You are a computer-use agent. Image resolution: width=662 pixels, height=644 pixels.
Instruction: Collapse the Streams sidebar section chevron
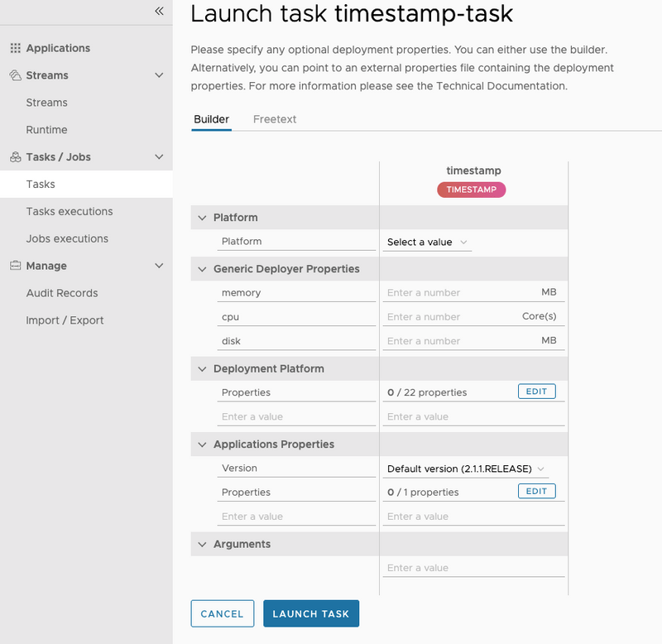pos(160,75)
